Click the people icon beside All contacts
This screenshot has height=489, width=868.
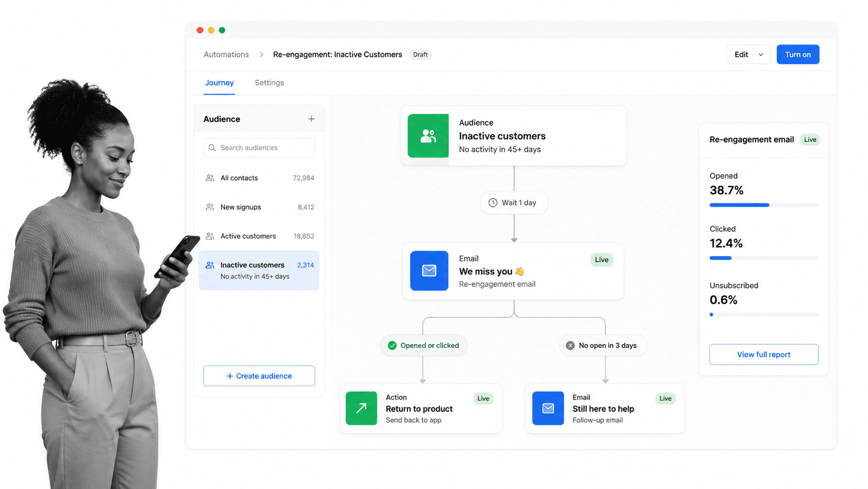point(210,178)
